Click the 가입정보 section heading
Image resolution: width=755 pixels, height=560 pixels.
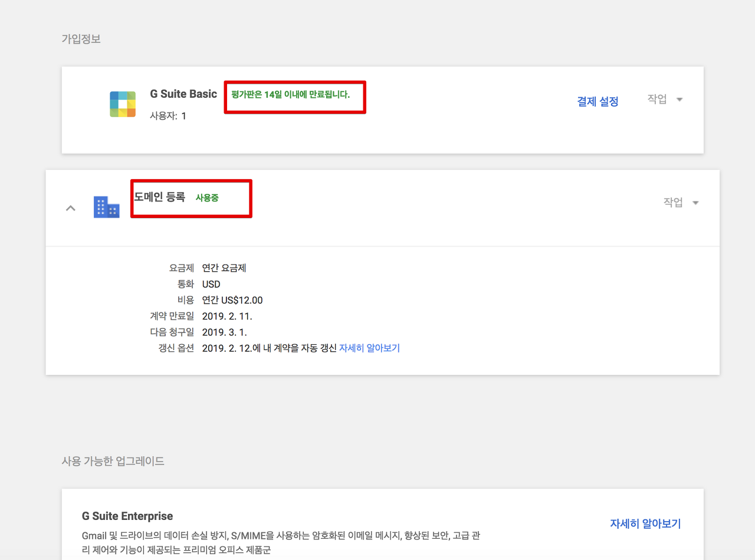pos(81,39)
